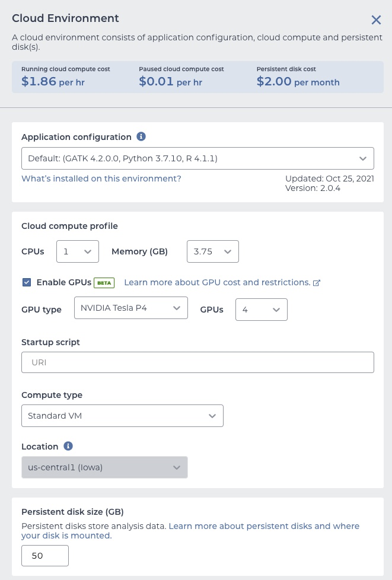Open the Compute type dropdown
Screen dimensions: 392x580
pos(122,416)
